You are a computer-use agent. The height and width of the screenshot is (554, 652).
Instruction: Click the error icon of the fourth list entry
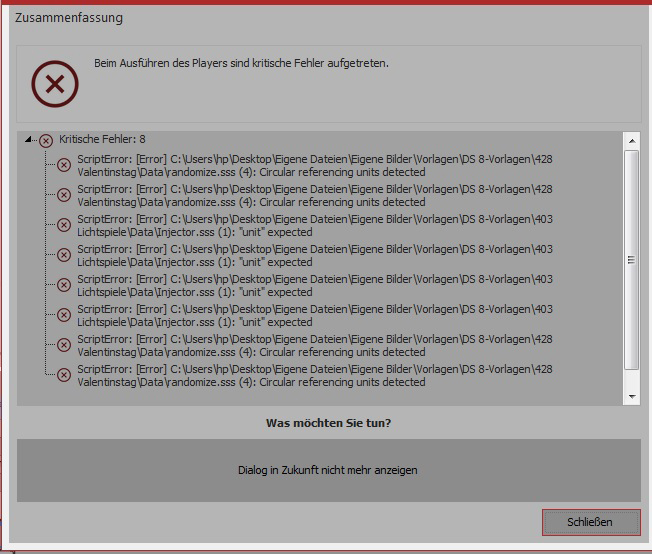(64, 255)
